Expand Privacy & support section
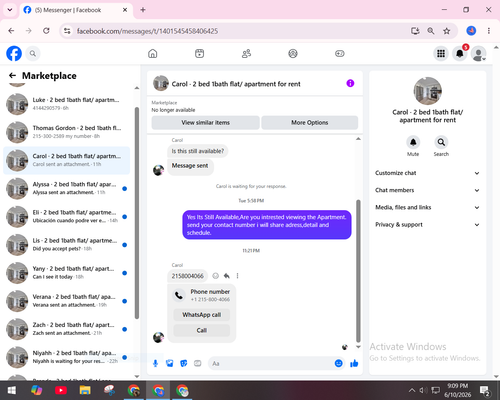 pyautogui.click(x=427, y=225)
